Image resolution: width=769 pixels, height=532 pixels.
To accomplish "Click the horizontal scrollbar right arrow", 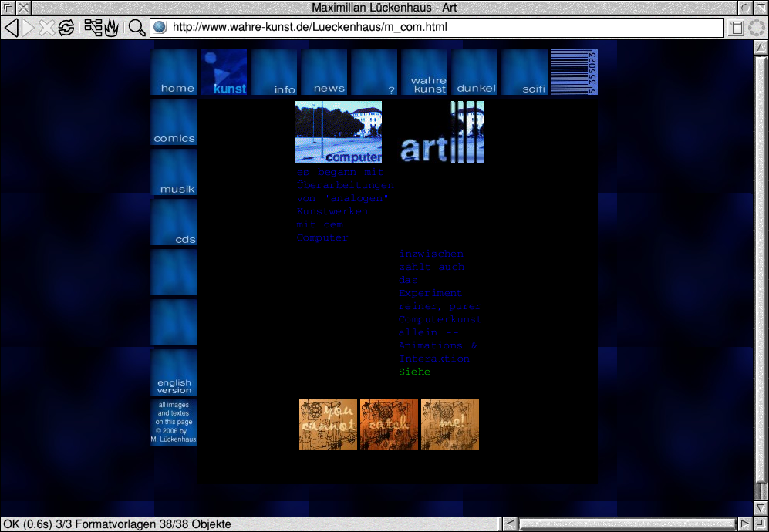I will click(745, 524).
